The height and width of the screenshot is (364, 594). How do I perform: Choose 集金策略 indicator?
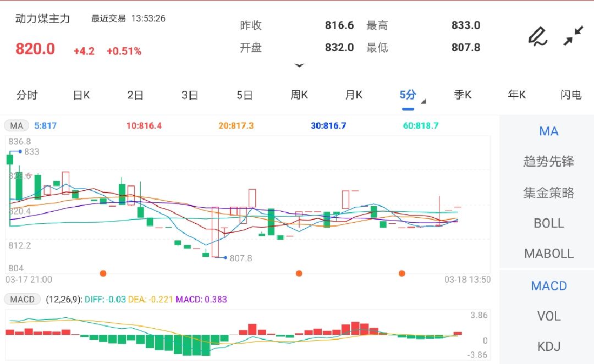click(548, 193)
